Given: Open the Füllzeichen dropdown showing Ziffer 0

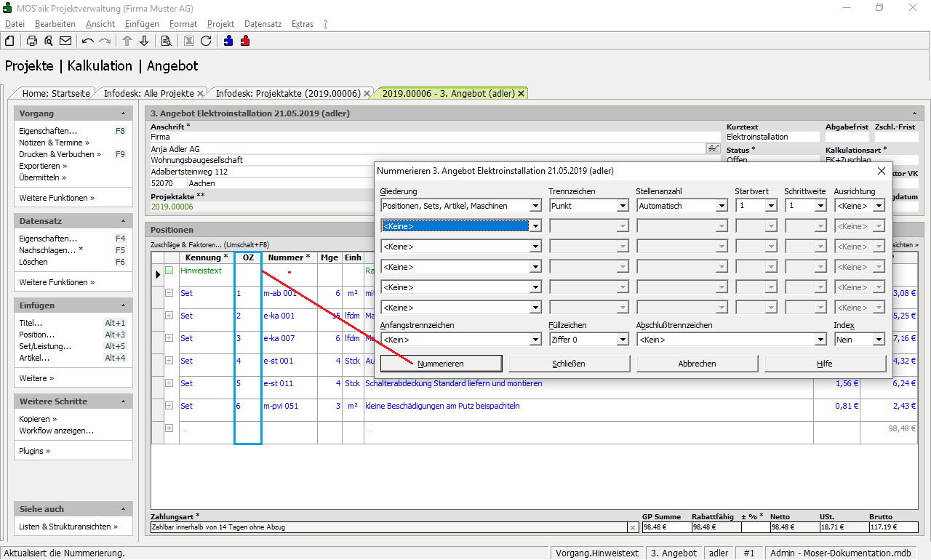Looking at the screenshot, I should click(x=622, y=340).
